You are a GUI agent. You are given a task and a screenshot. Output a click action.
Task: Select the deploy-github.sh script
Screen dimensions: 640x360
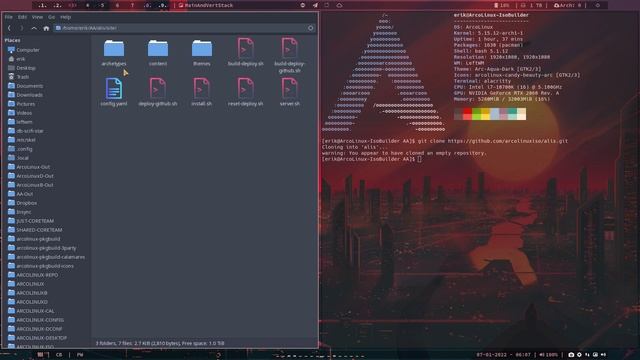[x=158, y=92]
